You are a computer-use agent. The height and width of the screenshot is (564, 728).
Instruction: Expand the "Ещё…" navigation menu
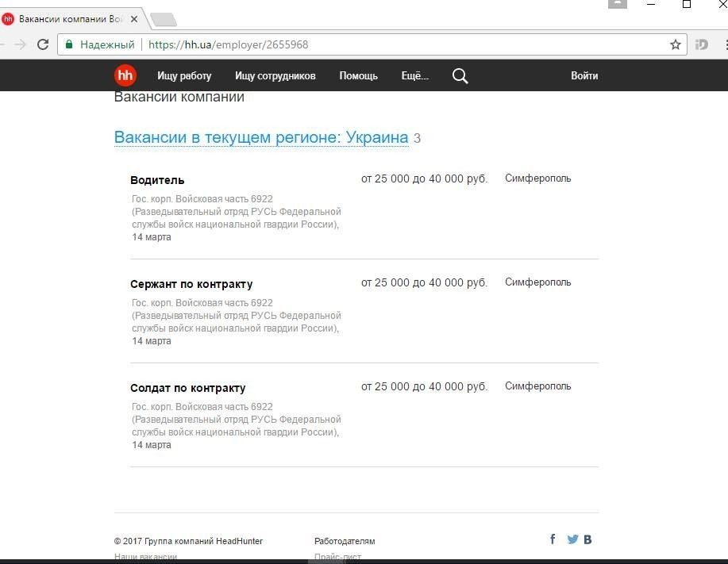[414, 76]
